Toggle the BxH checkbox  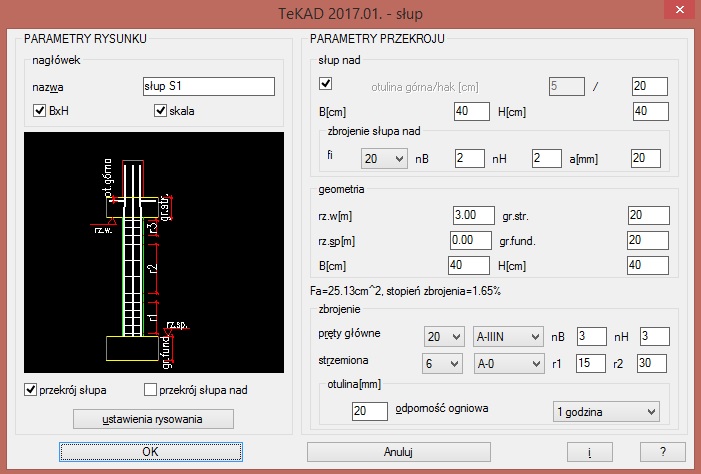tap(39, 111)
